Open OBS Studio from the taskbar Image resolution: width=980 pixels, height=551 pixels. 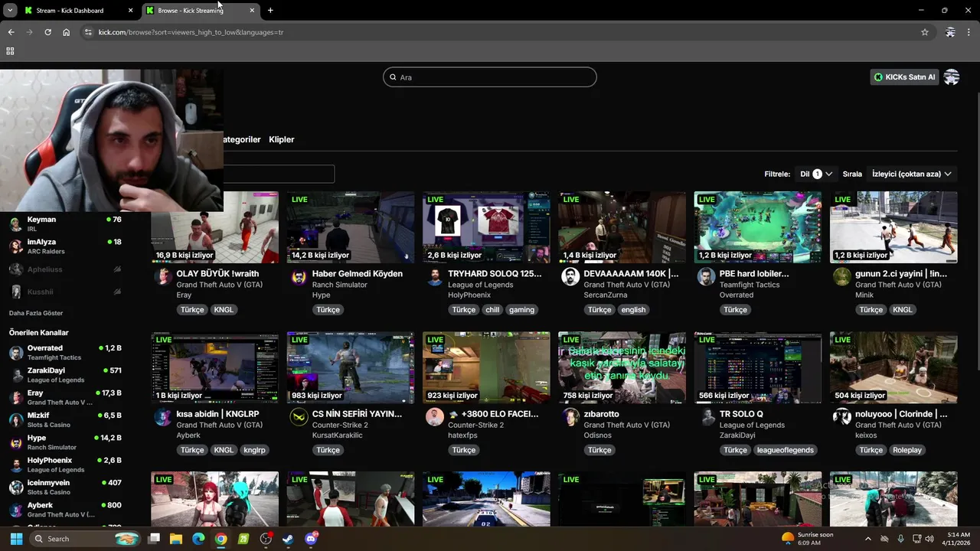(266, 539)
